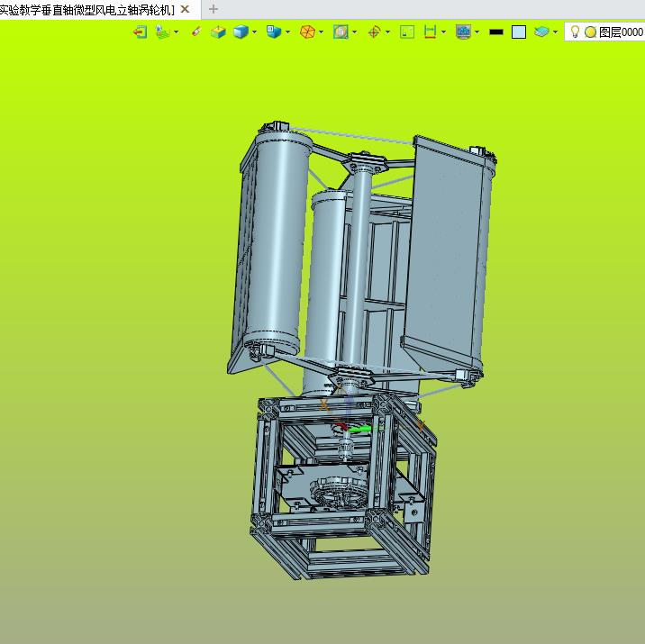Viewport: 645px width, 644px height.
Task: Click the dimension measurement icon
Action: tap(430, 32)
